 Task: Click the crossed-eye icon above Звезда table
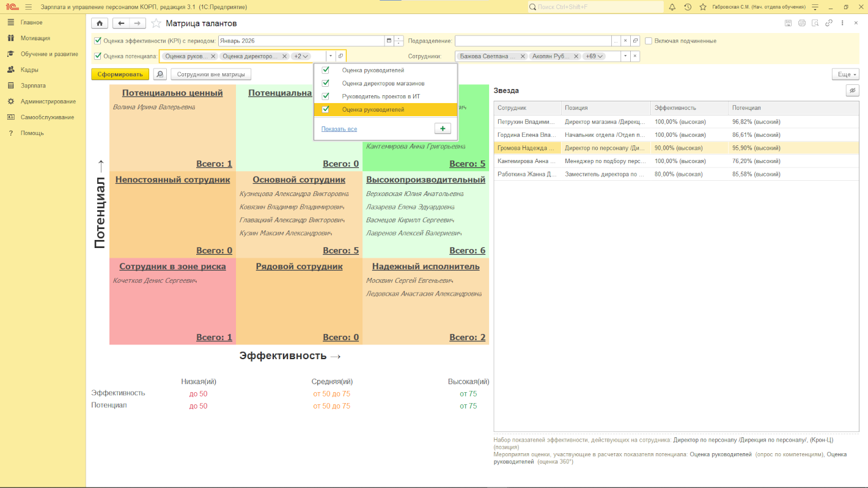(x=852, y=90)
